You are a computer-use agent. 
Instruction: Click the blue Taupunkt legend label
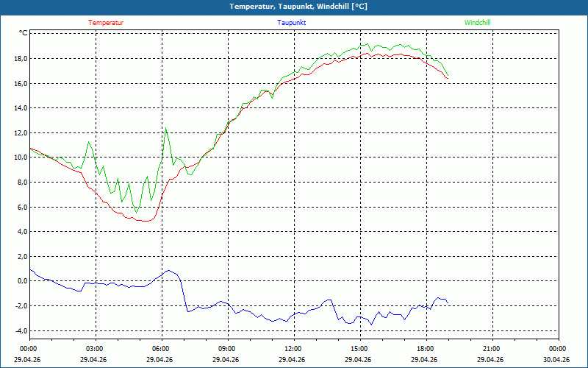click(x=292, y=23)
